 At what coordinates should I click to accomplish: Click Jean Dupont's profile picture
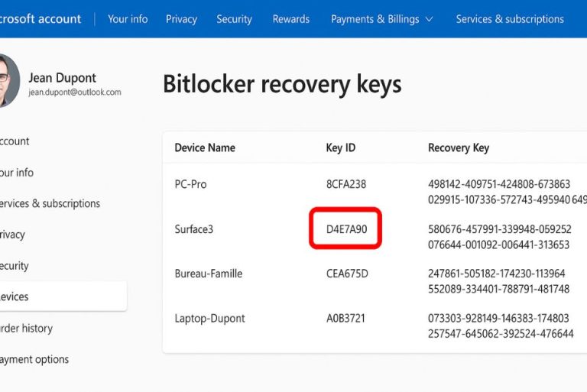point(9,80)
